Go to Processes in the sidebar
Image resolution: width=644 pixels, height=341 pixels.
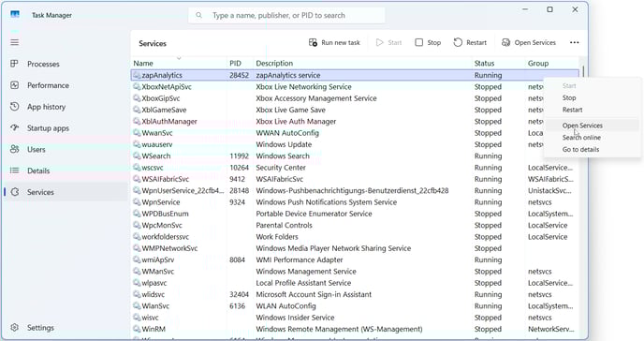(x=43, y=64)
